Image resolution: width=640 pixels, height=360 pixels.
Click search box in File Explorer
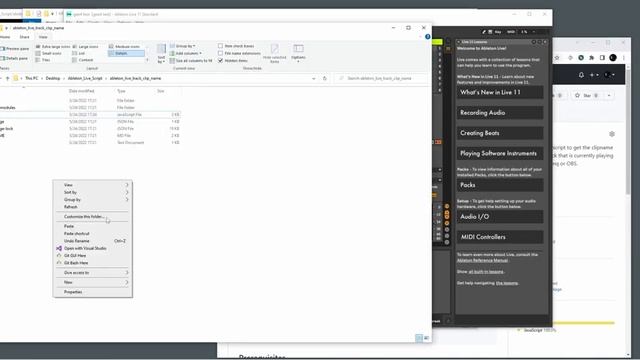point(382,78)
